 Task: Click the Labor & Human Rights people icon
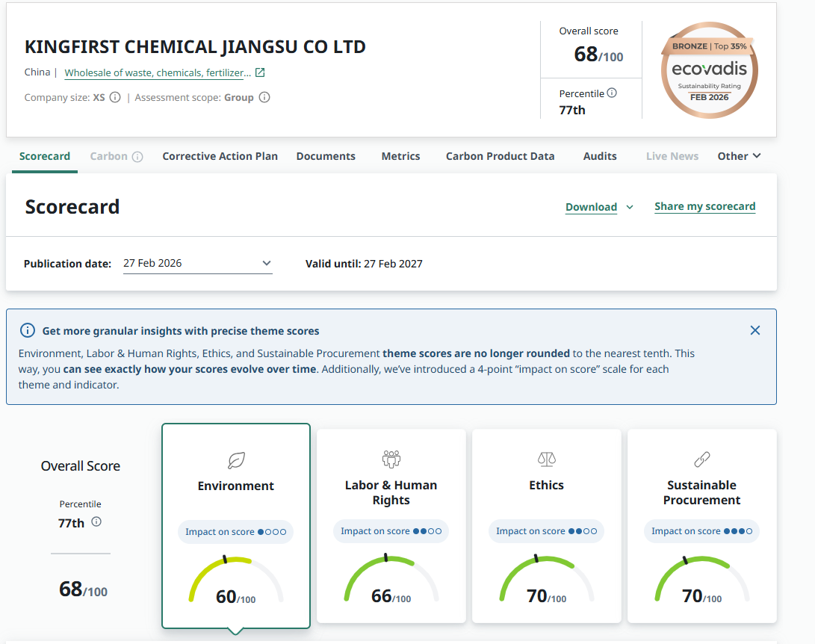391,459
